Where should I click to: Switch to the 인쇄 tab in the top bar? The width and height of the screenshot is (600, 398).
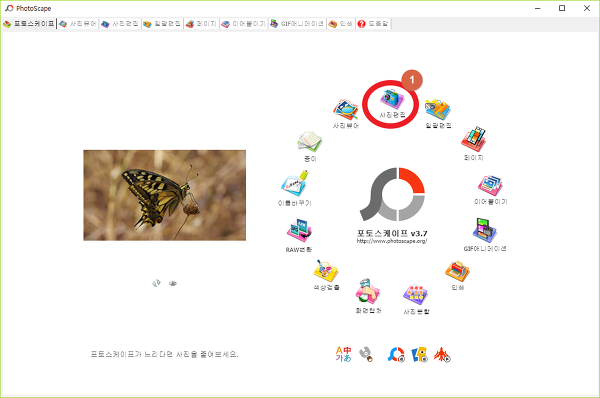[341, 24]
